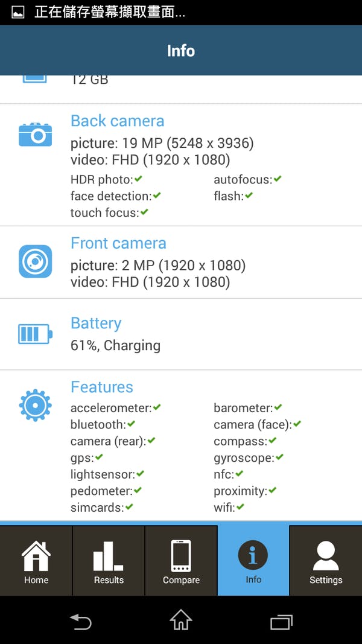
Task: Tap the Back camera icon
Action: 35,134
